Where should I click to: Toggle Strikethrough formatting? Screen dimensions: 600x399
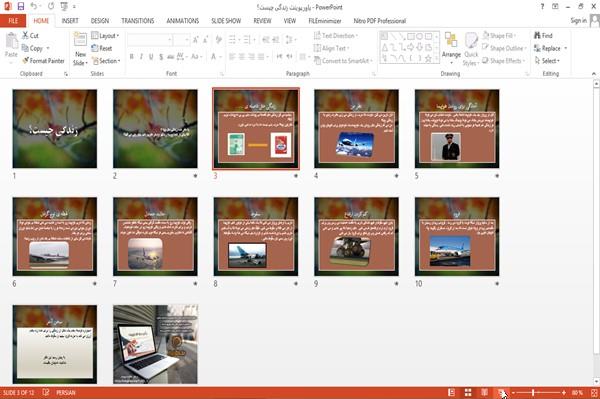pyautogui.click(x=171, y=57)
